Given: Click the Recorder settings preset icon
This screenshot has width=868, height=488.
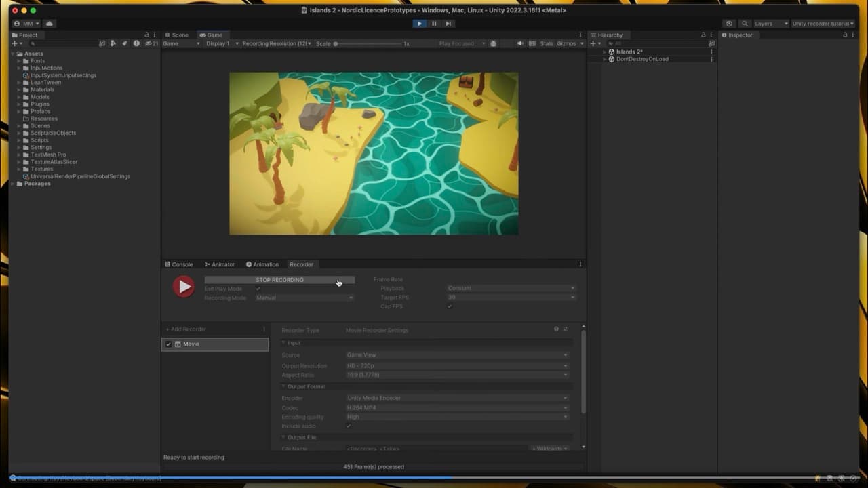Looking at the screenshot, I should 566,329.
